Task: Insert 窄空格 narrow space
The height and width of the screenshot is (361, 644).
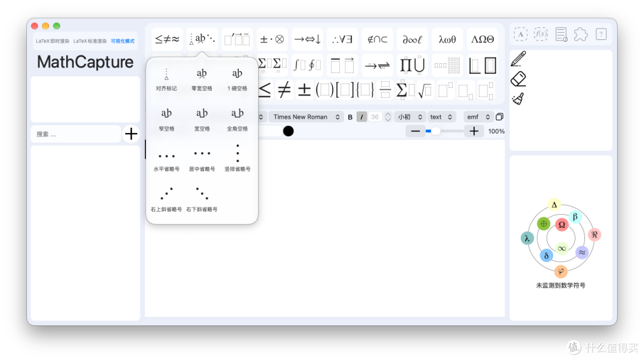Action: click(x=166, y=119)
